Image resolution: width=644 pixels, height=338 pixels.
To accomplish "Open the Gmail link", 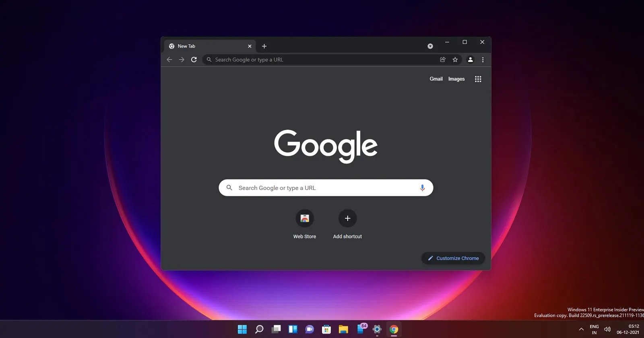I will (436, 79).
